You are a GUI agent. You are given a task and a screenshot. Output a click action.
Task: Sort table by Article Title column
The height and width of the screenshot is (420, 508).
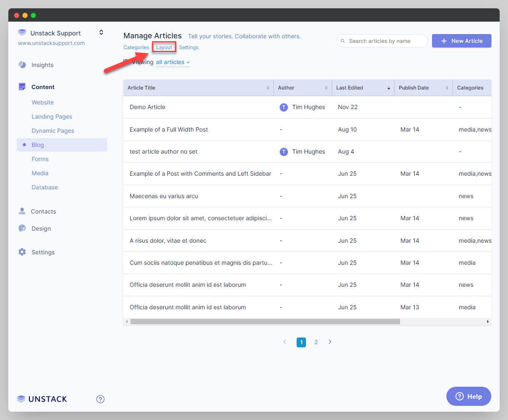coord(268,88)
